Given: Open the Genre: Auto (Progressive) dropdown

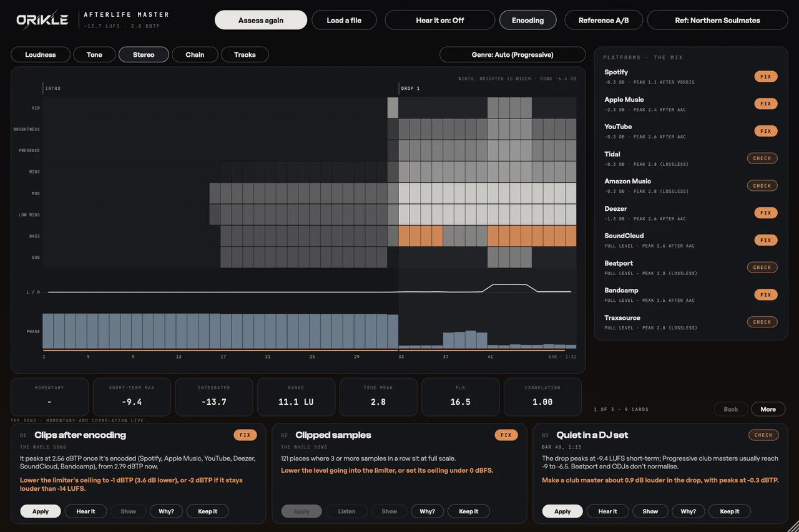Looking at the screenshot, I should click(x=512, y=54).
